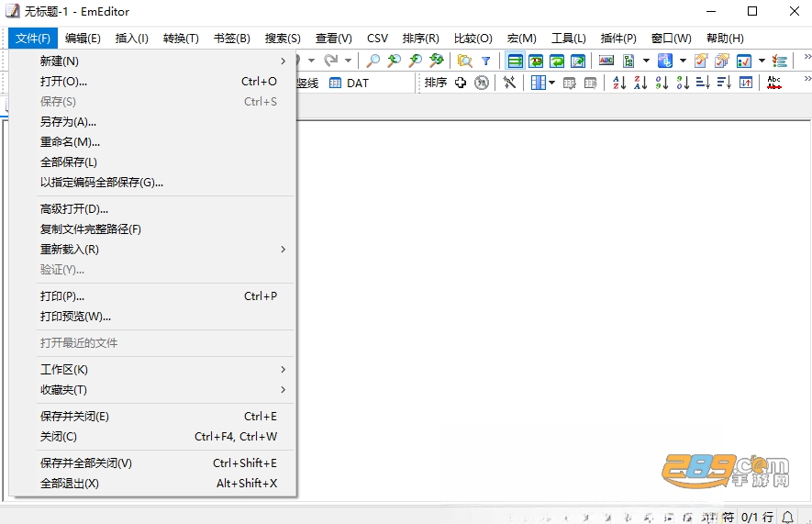Click the circular gray icon after the plus
This screenshot has width=812, height=524.
(482, 83)
